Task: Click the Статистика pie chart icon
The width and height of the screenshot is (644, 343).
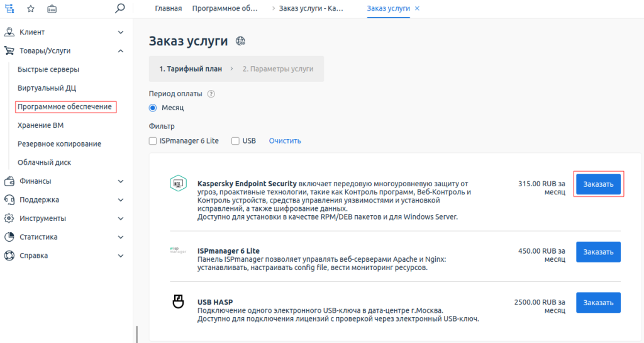Action: click(x=9, y=237)
